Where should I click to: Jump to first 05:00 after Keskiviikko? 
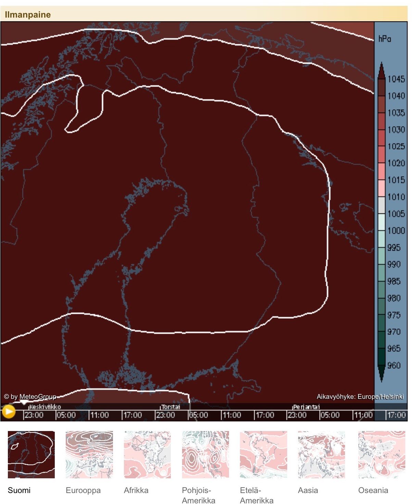tap(66, 415)
